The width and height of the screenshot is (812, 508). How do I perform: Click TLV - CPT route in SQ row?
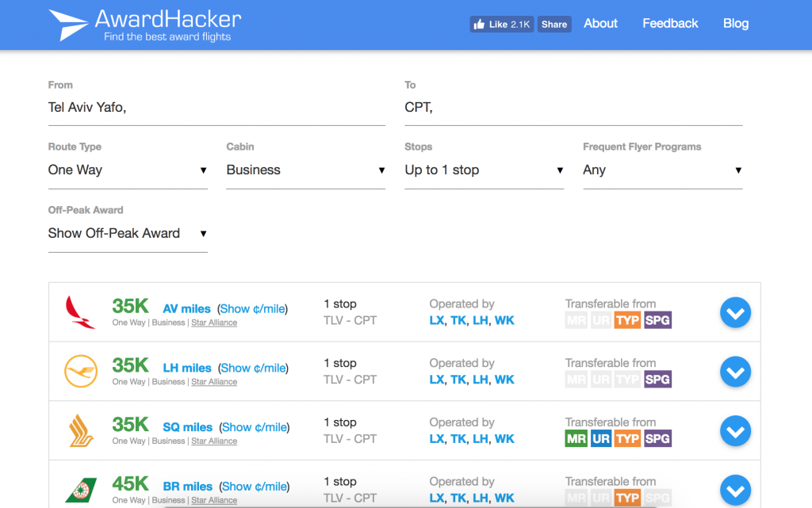pyautogui.click(x=350, y=439)
